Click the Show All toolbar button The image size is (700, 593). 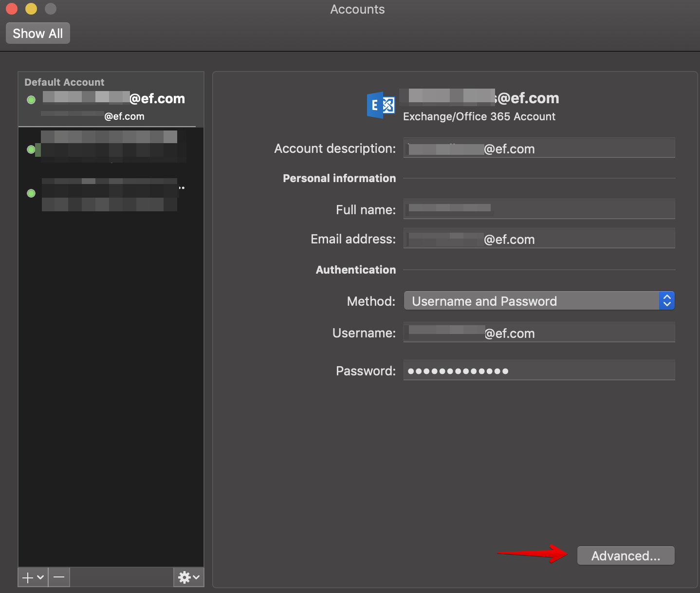pyautogui.click(x=37, y=33)
